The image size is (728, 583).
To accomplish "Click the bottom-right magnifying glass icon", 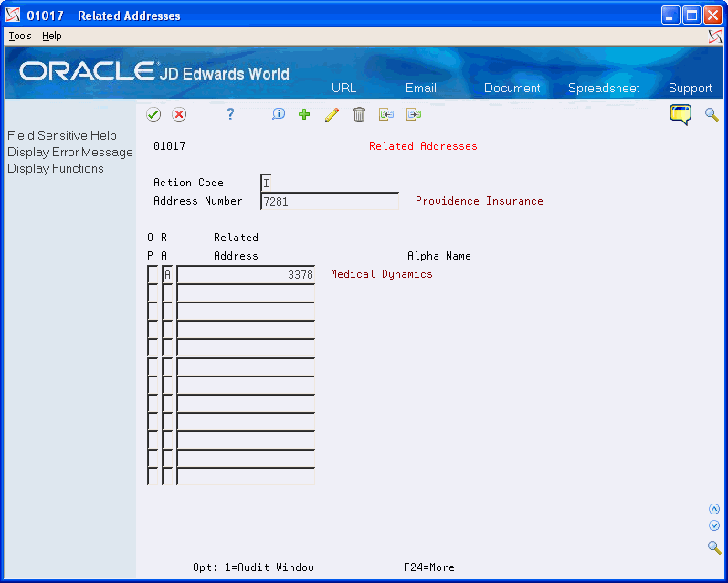I will [x=714, y=547].
